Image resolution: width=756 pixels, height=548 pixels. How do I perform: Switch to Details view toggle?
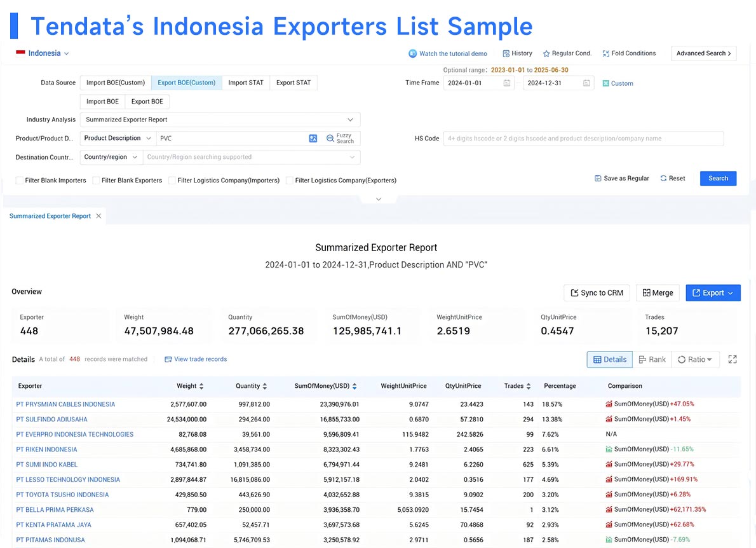pyautogui.click(x=609, y=359)
